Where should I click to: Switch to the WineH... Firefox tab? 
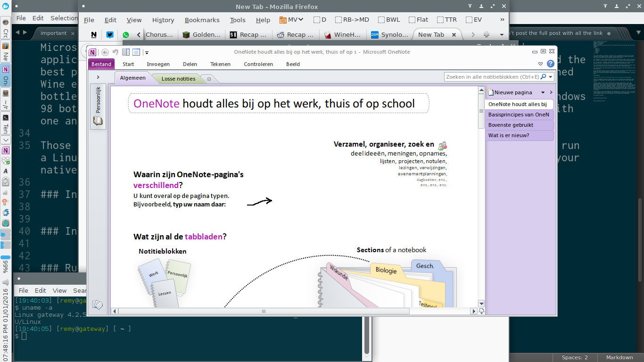pos(343,34)
